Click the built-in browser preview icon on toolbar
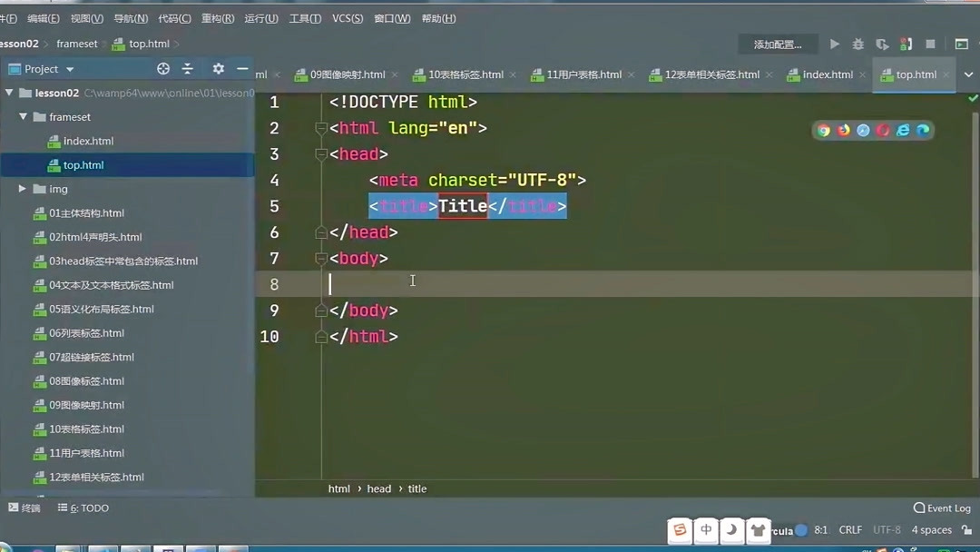980x552 pixels. click(963, 43)
